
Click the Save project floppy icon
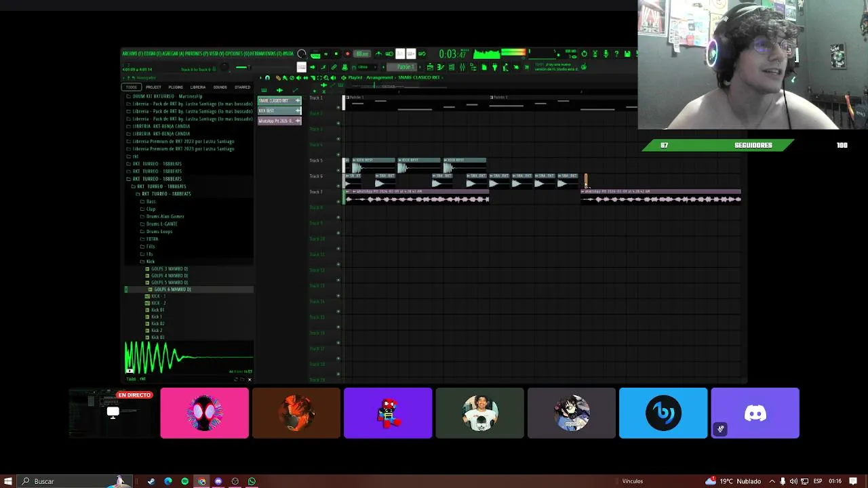tap(627, 54)
